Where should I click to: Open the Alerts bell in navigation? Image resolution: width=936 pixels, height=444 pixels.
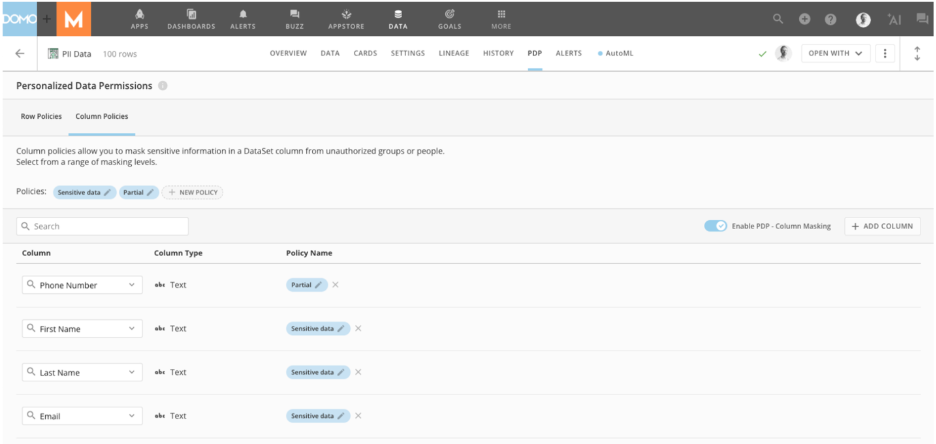pyautogui.click(x=243, y=18)
